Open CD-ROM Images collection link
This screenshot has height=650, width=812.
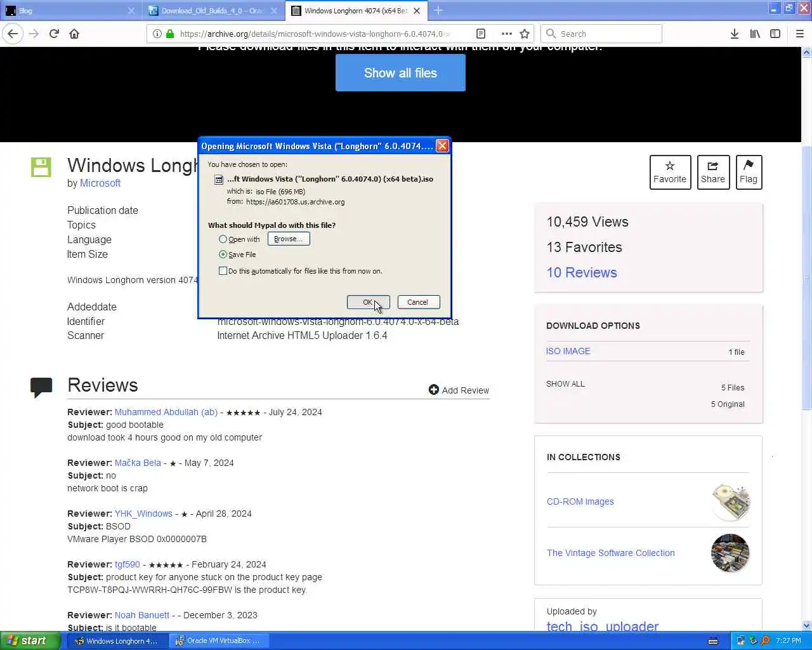pyautogui.click(x=580, y=501)
